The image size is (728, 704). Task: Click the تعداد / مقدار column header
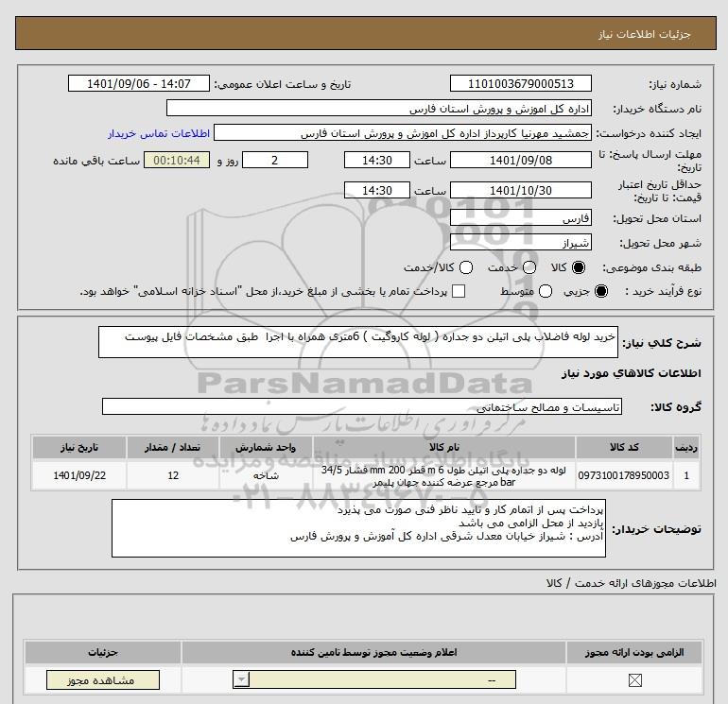coord(173,447)
